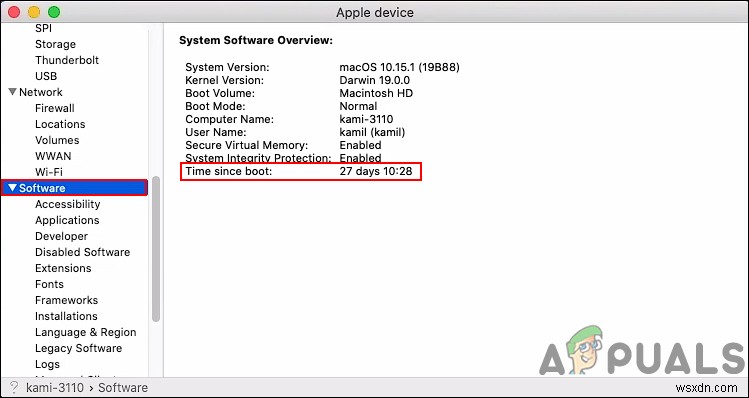
Task: Open Locations under Network
Action: click(x=60, y=124)
